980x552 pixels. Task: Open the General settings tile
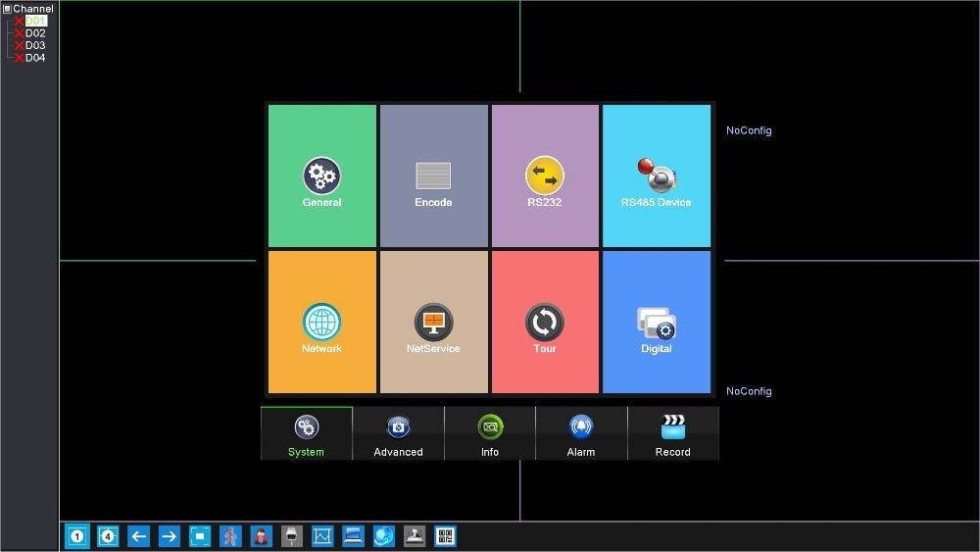pos(321,176)
